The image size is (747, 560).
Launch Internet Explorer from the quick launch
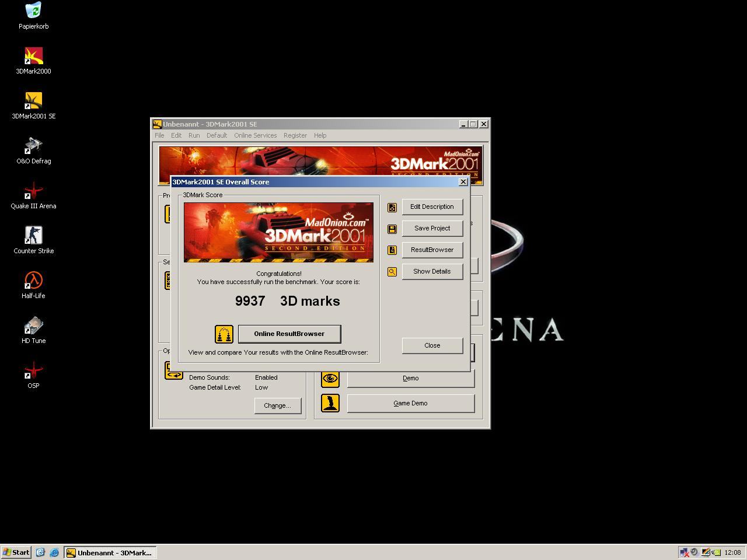point(54,552)
